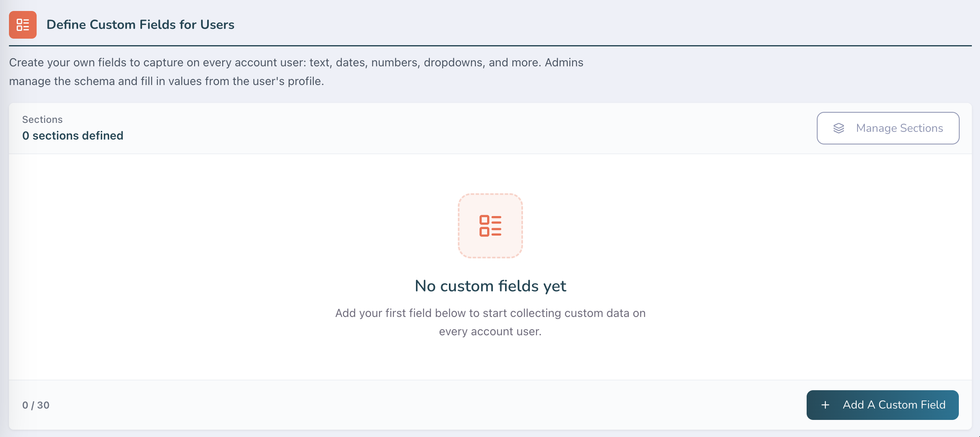Image resolution: width=980 pixels, height=437 pixels.
Task: Add a custom field
Action: coord(883,405)
